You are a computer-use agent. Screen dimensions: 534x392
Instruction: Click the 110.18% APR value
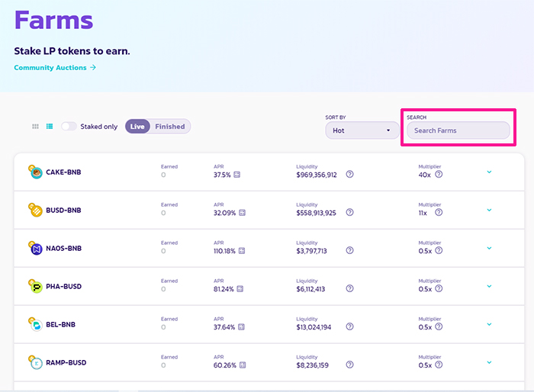point(224,252)
